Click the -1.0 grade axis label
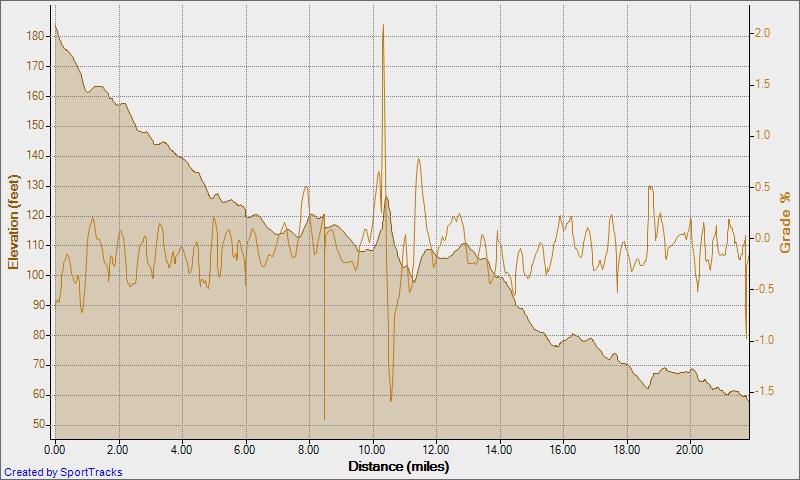The width and height of the screenshot is (800, 480). tap(764, 340)
